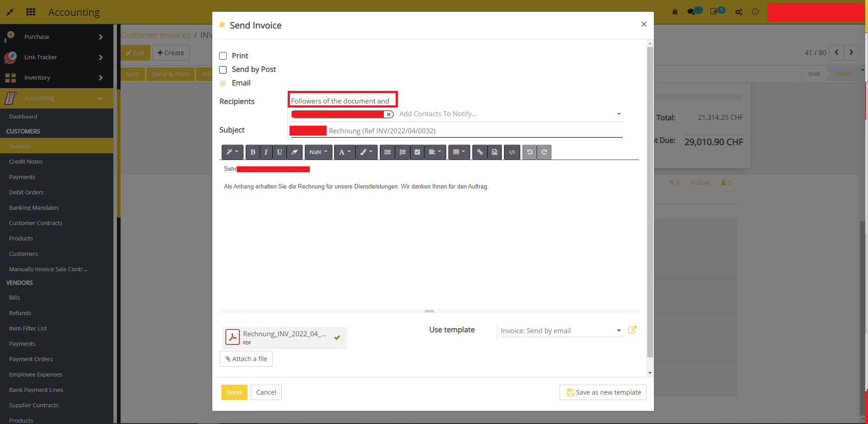Open conversations from the top bar messages icon

(x=692, y=12)
